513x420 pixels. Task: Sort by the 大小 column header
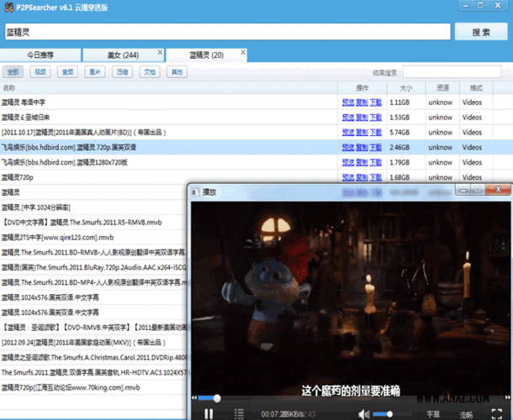pyautogui.click(x=406, y=88)
